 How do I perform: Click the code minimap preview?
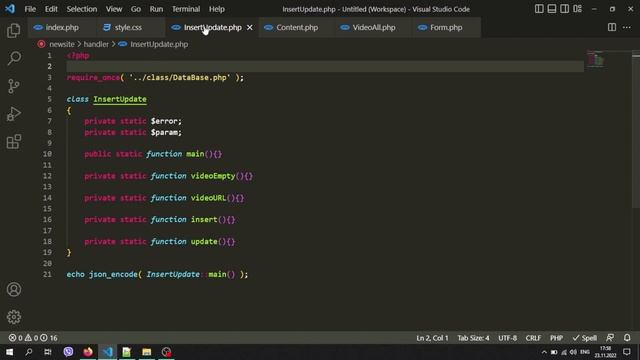coord(595,60)
